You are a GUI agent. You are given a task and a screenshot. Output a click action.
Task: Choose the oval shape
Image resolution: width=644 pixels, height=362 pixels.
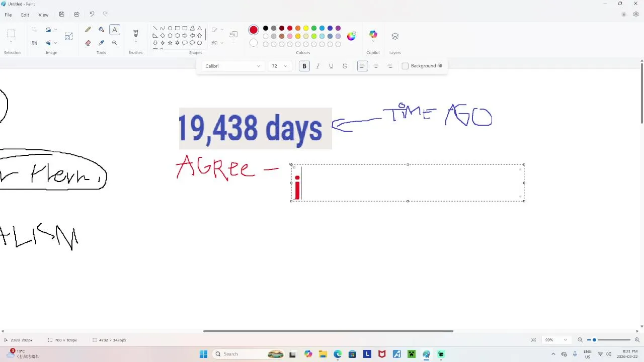[x=170, y=29]
